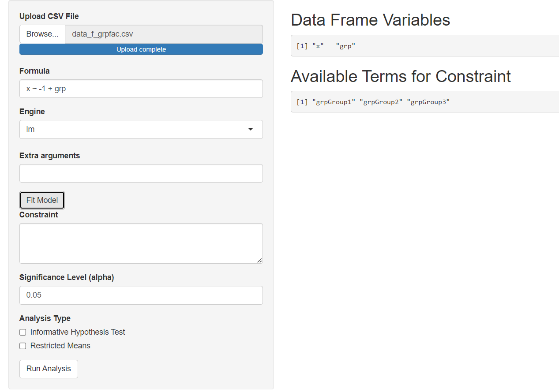Click into the Formula input field
The width and height of the screenshot is (559, 392).
pyautogui.click(x=141, y=89)
